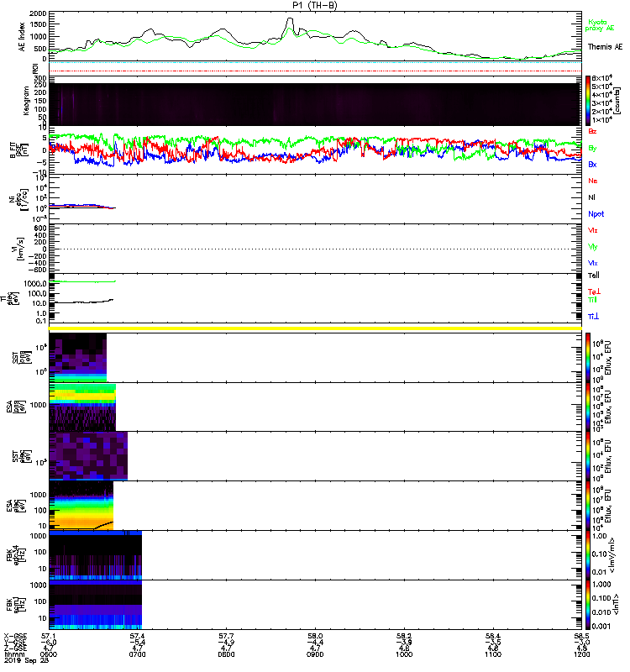Click the red Bz legend label
The height and width of the screenshot is (672, 630).
point(592,131)
